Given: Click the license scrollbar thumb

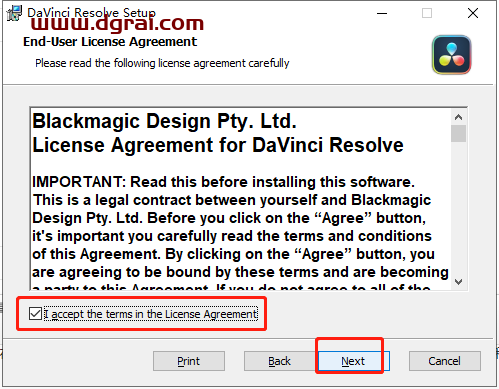Looking at the screenshot, I should pyautogui.click(x=459, y=133).
